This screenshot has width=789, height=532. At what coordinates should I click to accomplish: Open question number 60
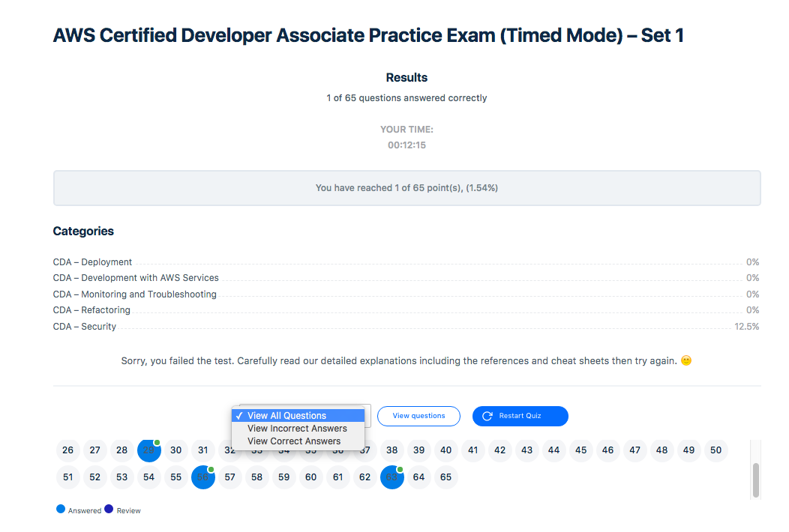[x=311, y=477]
